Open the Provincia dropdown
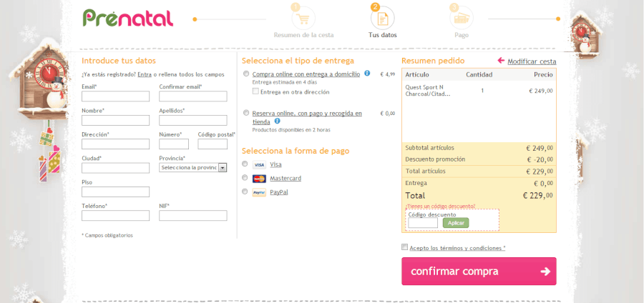Viewport: 644px width, 303px height. tap(193, 167)
